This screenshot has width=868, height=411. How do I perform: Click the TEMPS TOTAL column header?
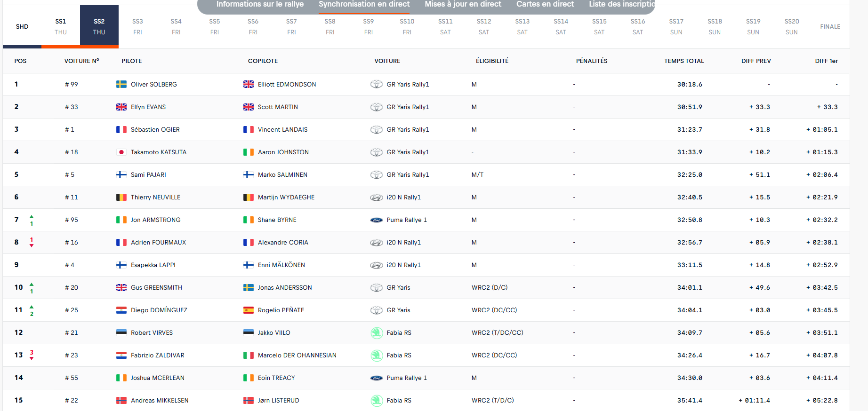[684, 61]
